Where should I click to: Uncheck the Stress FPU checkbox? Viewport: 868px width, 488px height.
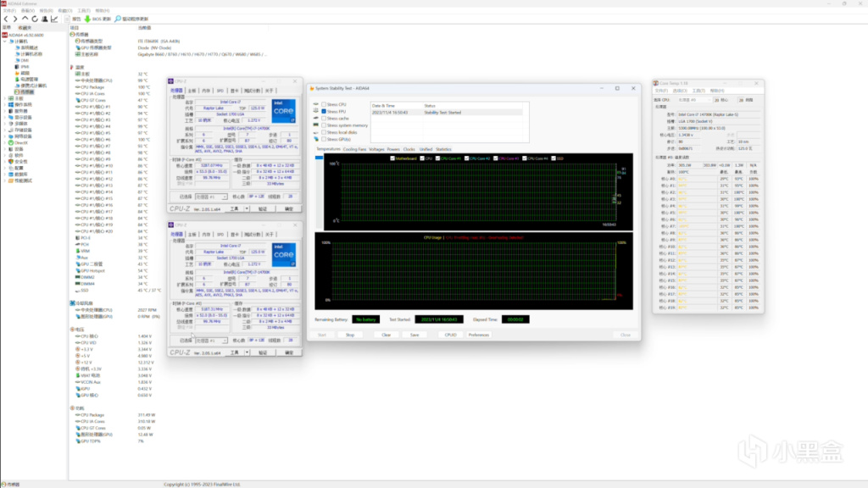[x=324, y=111]
